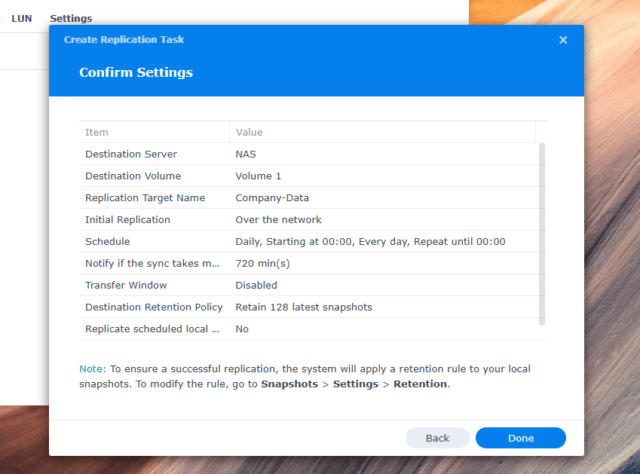Open the LUN tab

[x=22, y=18]
